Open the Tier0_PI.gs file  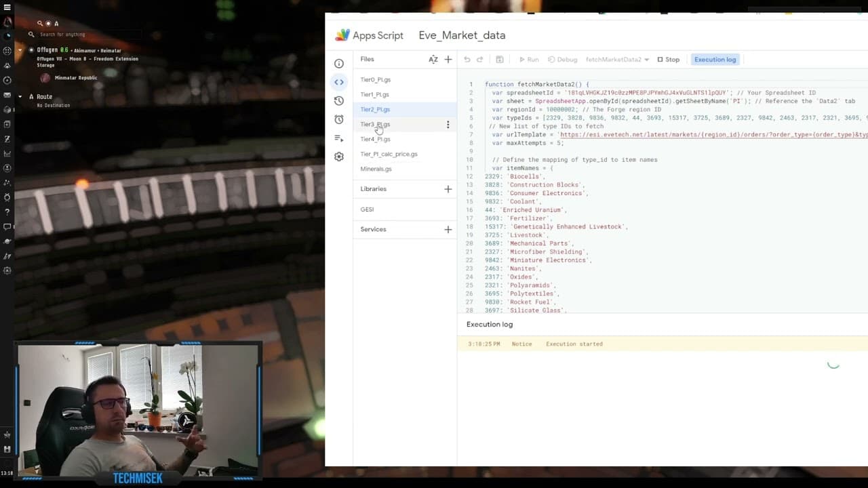[x=376, y=80]
